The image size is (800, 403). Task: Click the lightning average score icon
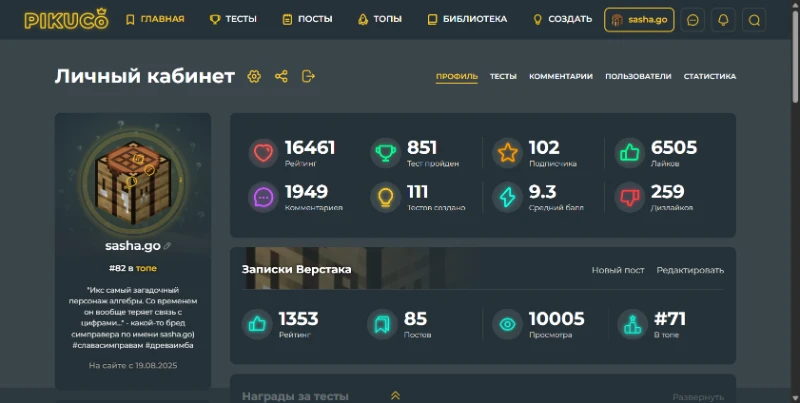pos(508,197)
